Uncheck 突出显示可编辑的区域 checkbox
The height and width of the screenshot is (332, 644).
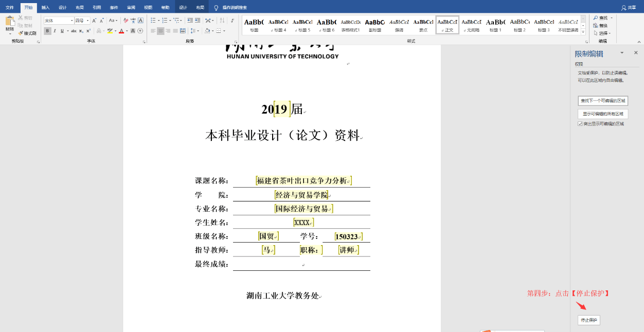pyautogui.click(x=580, y=124)
